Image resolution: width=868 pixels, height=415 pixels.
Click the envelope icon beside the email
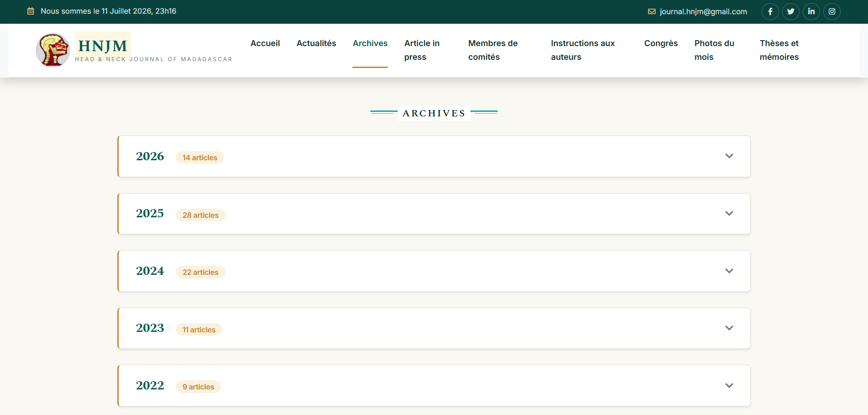(652, 11)
